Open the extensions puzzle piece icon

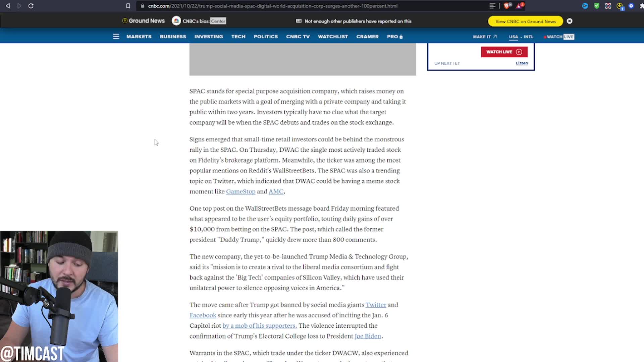(641, 6)
